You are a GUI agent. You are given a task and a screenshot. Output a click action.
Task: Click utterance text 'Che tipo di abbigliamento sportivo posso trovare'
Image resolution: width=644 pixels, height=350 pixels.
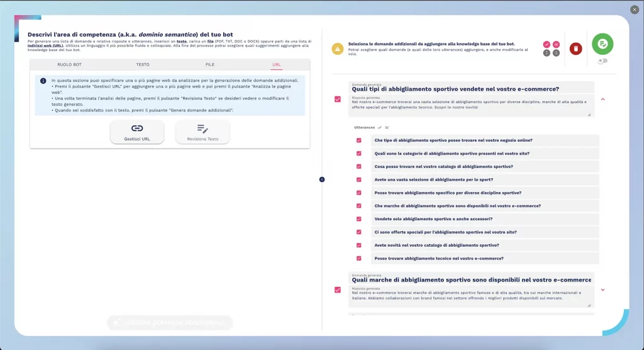click(453, 140)
